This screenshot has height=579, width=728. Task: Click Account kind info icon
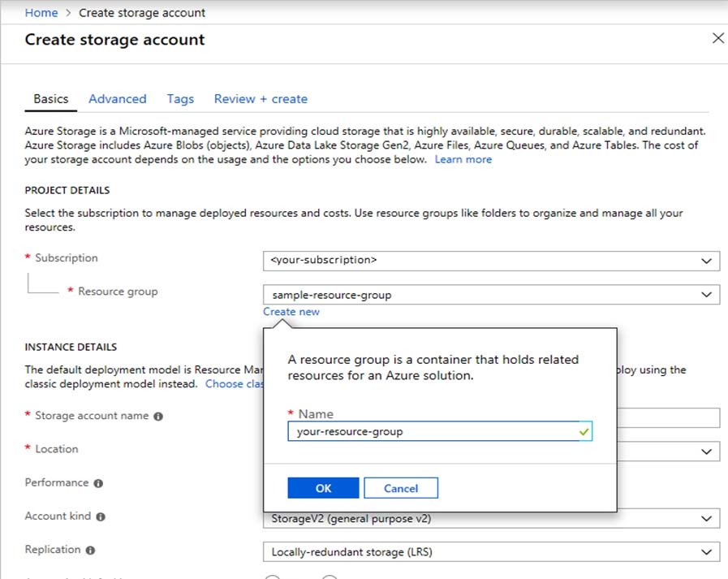[x=101, y=516]
